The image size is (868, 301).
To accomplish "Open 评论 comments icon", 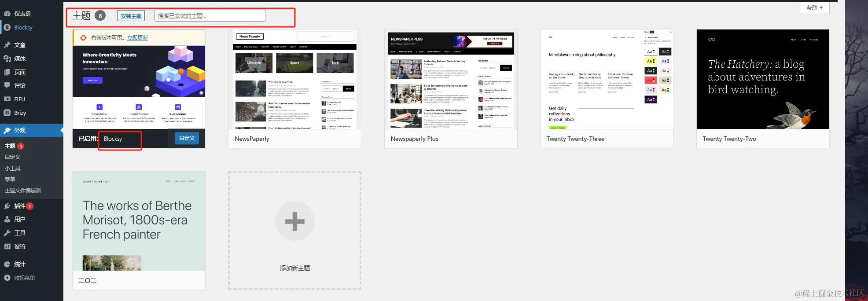I will point(7,85).
